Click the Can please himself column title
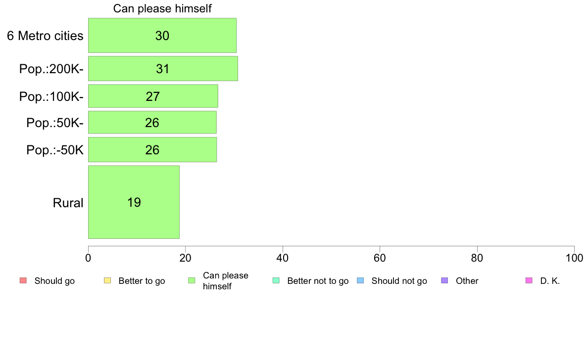The height and width of the screenshot is (364, 588). (162, 8)
